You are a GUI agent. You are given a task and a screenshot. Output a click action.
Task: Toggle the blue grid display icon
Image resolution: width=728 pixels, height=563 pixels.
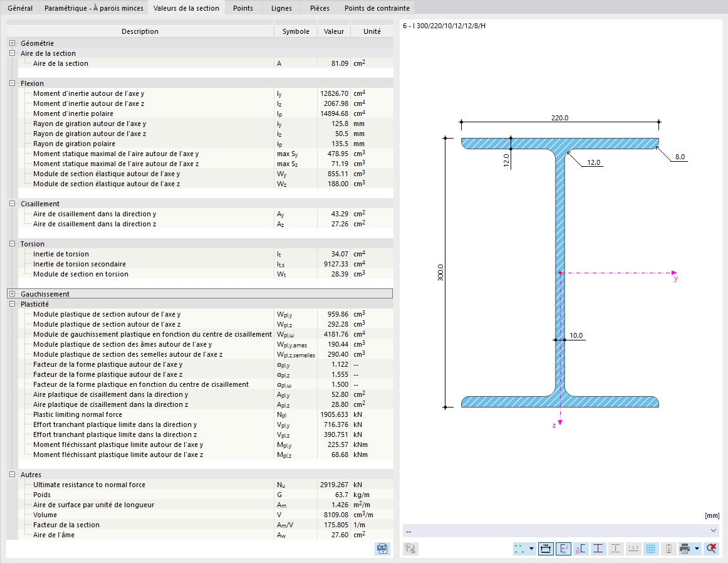point(651,549)
